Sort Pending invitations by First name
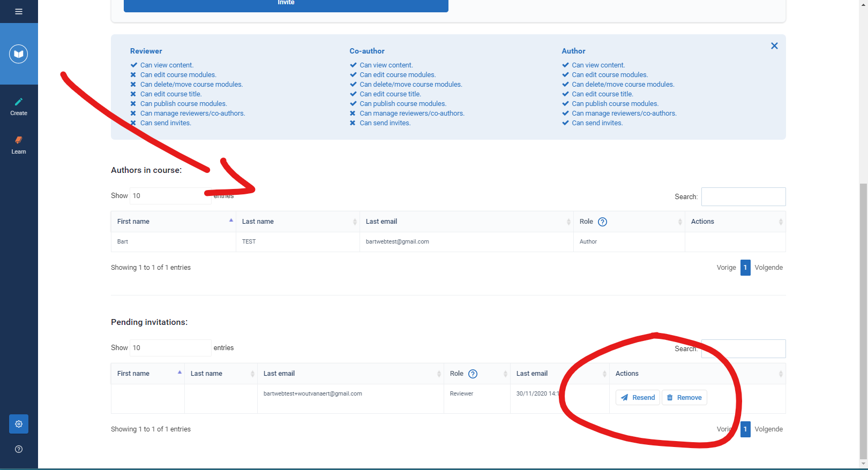The image size is (868, 470). pyautogui.click(x=148, y=374)
